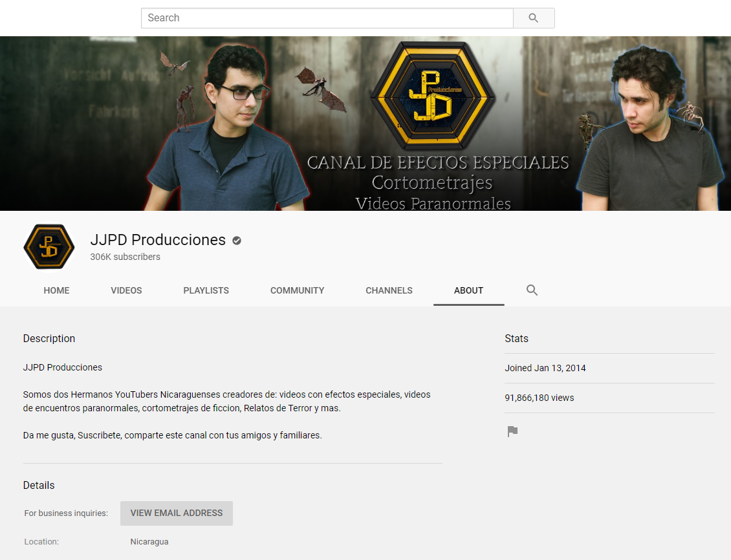The image size is (731, 560).
Task: Select the About tab
Action: (468, 290)
